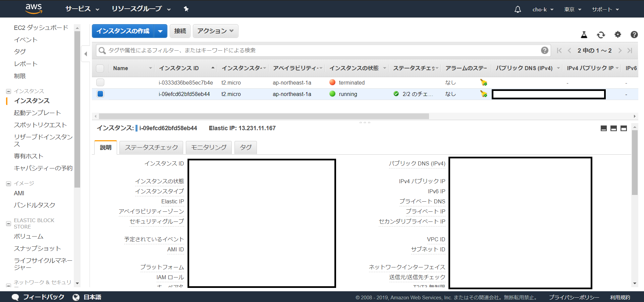This screenshot has width=644, height=302.
Task: Click alarm icon for terminated instance
Action: click(484, 83)
